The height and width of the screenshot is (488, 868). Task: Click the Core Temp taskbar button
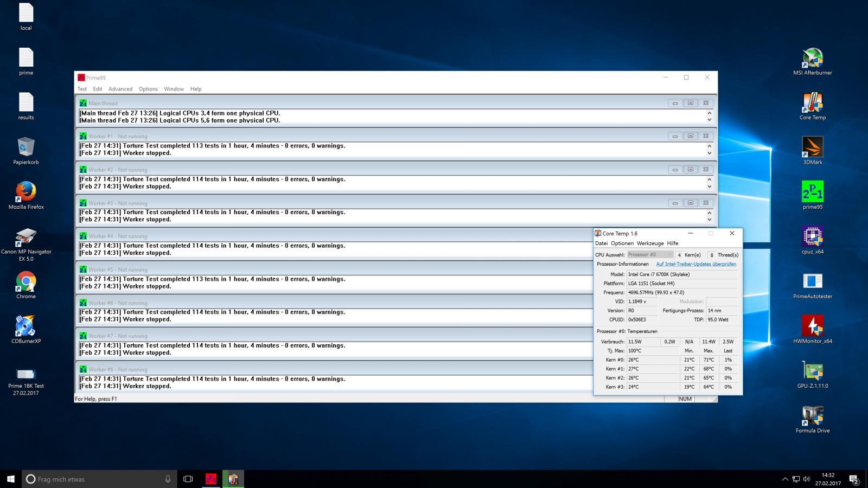point(233,479)
